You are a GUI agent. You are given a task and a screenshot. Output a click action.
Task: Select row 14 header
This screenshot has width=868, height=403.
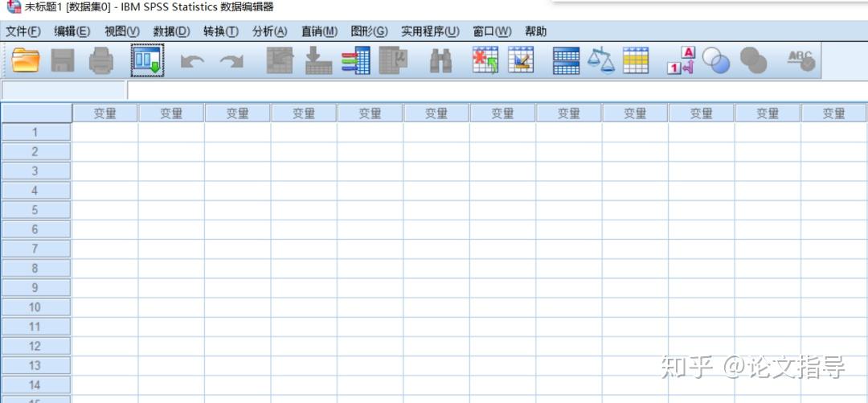pos(35,384)
